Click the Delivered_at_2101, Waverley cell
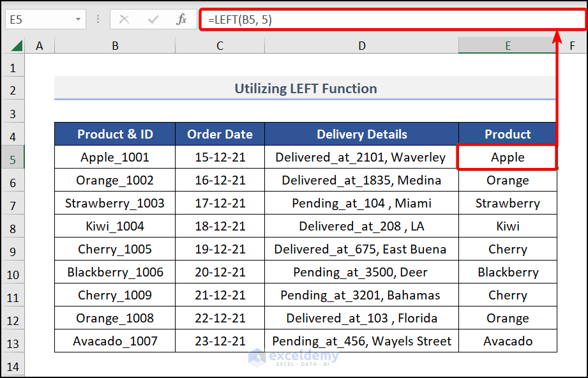Image resolution: width=588 pixels, height=378 pixels. pyautogui.click(x=361, y=156)
